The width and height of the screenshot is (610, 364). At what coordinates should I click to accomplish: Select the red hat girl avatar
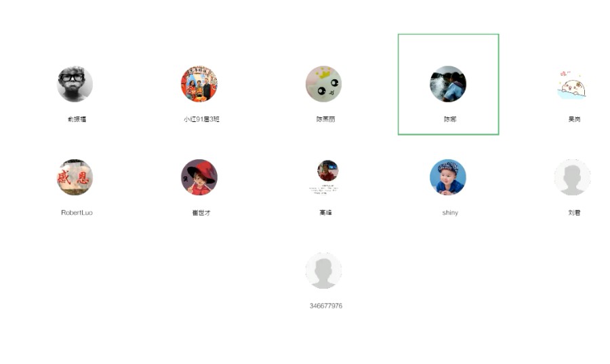(x=199, y=178)
